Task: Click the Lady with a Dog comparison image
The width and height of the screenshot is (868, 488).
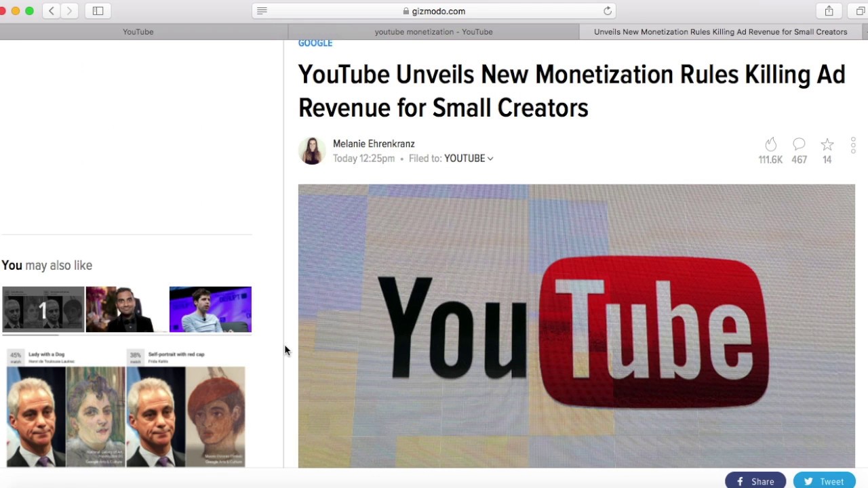Action: pyautogui.click(x=66, y=408)
